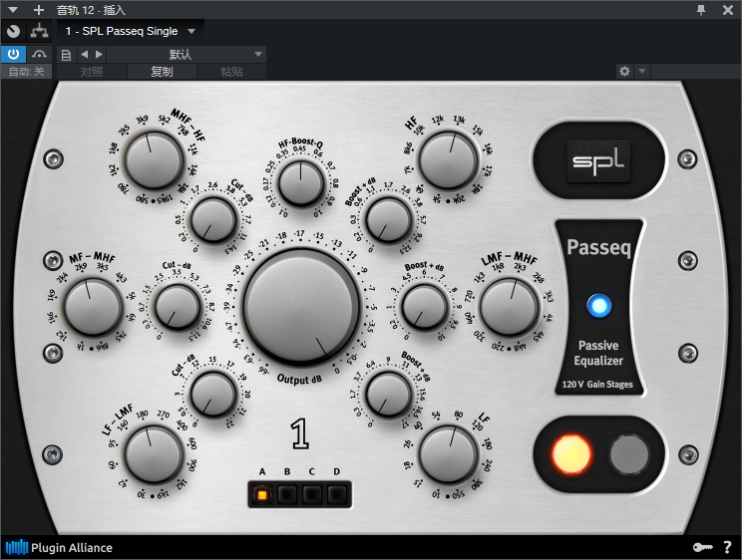Open the window menu triangle at top left
Image resolution: width=742 pixels, height=560 pixels.
pos(13,9)
